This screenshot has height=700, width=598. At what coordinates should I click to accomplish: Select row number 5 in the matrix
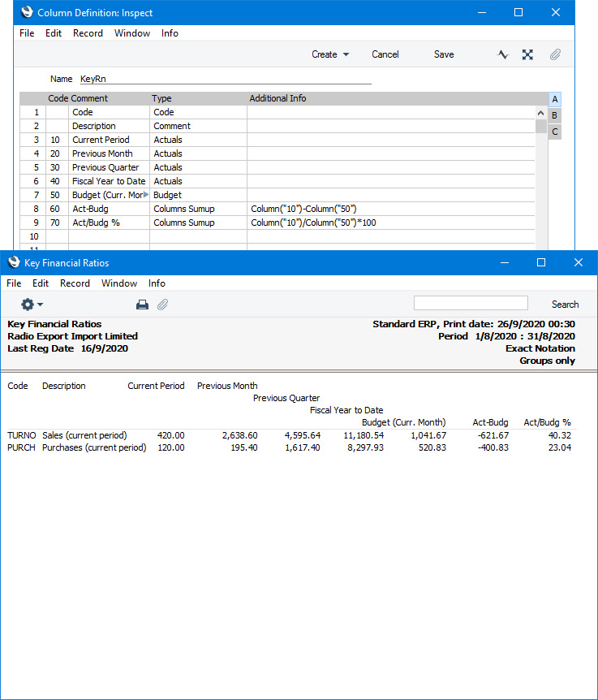pyautogui.click(x=33, y=167)
